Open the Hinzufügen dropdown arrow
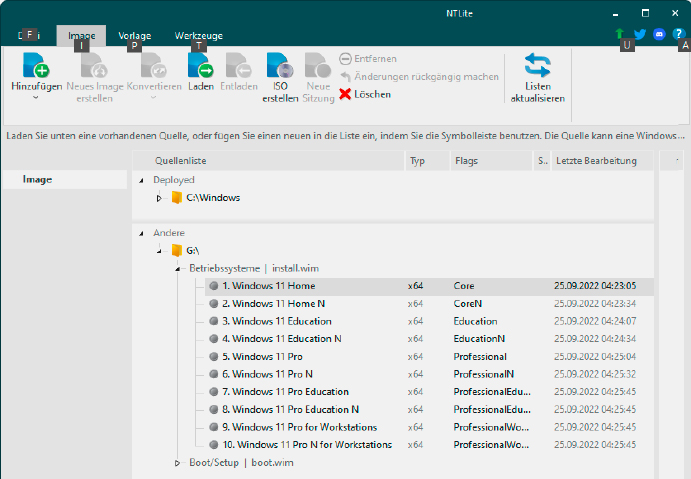Screen dimensions: 691x479 [x=36, y=97]
